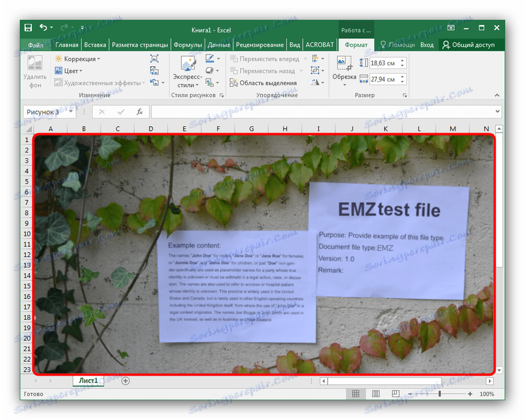Switch to the Формулы tab
The image size is (525, 420).
[188, 45]
